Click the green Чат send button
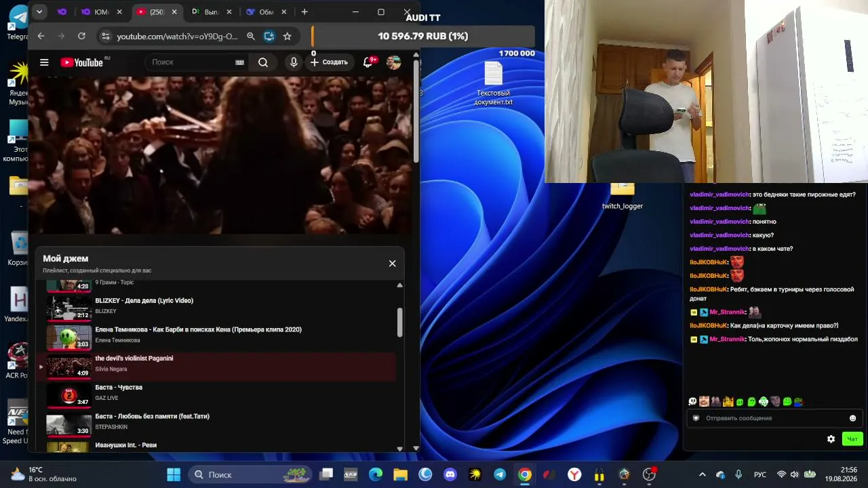Viewport: 868px width, 488px height. pyautogui.click(x=852, y=439)
